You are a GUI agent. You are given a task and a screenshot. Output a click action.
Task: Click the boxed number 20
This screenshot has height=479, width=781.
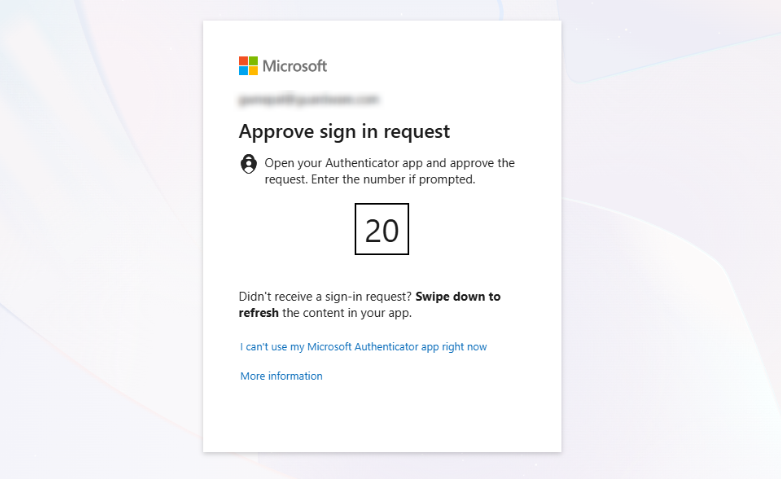[x=382, y=230]
